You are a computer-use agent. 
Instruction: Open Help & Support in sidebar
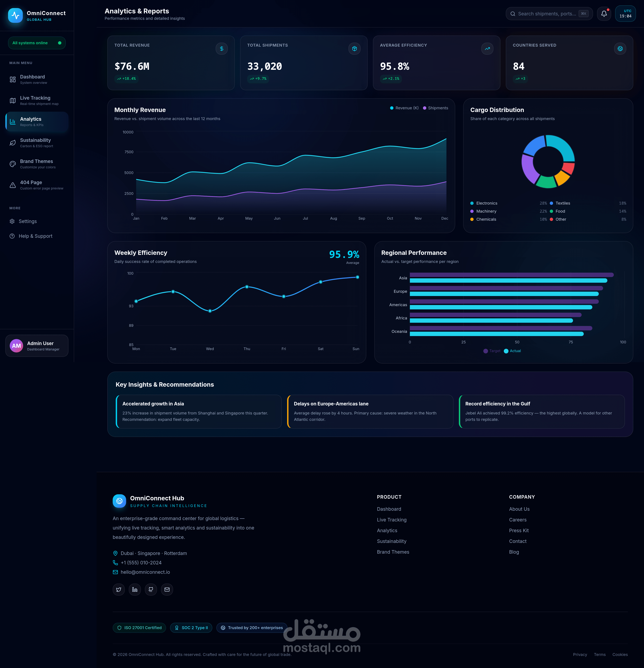(37, 236)
